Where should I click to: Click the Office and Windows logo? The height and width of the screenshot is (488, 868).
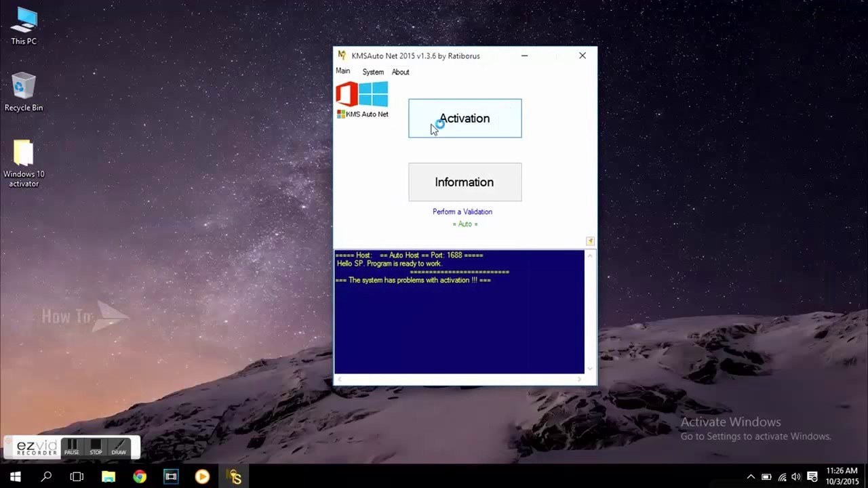tap(362, 94)
